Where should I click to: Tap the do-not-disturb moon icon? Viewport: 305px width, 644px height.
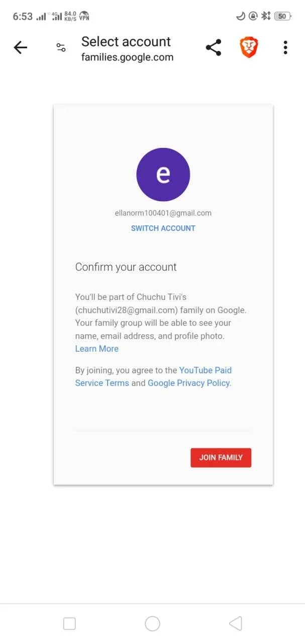tap(241, 16)
